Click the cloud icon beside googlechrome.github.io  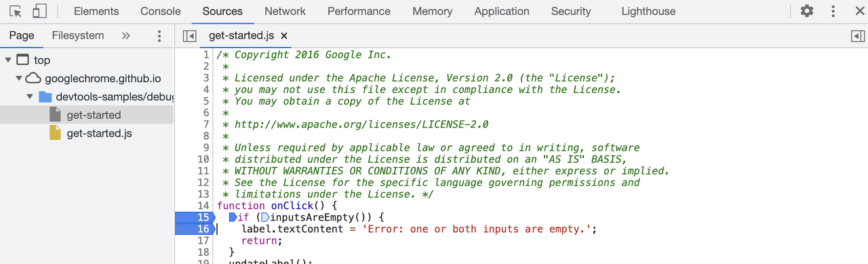pyautogui.click(x=34, y=78)
